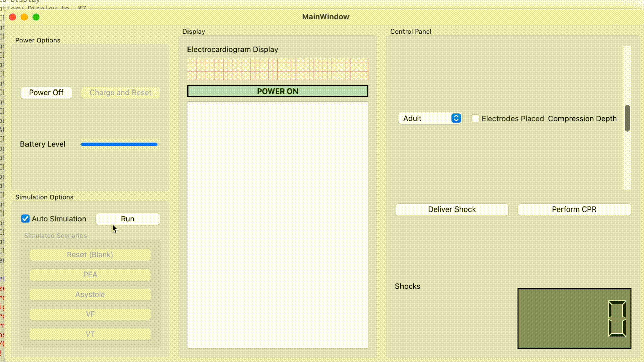
Task: Click the blue dropdown arrows beside Adult
Action: (x=456, y=118)
